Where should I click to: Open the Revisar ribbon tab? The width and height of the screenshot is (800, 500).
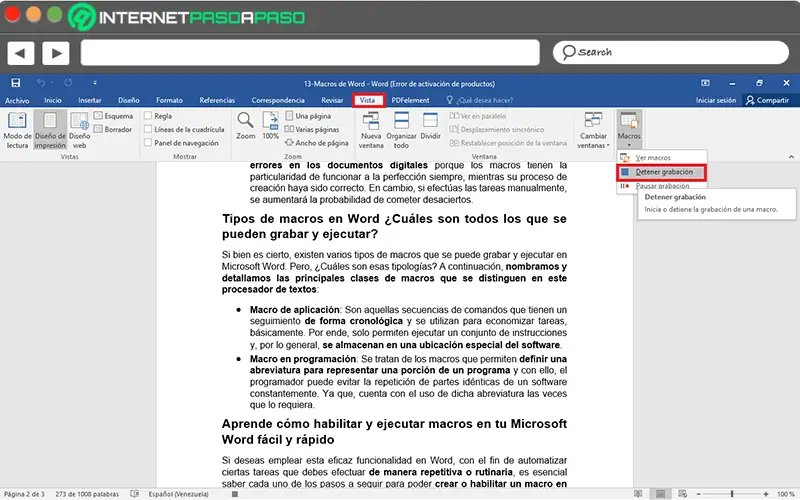[x=332, y=101]
